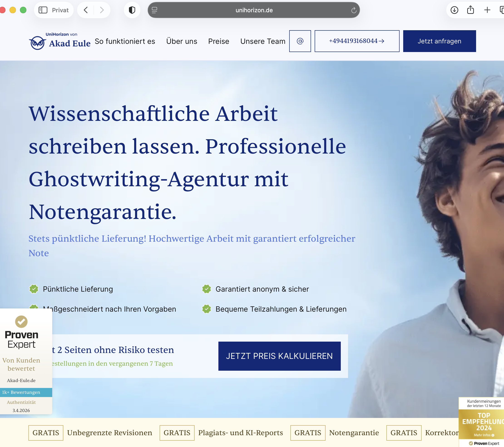Open the share icon in toolbar
504x447 pixels.
(470, 10)
